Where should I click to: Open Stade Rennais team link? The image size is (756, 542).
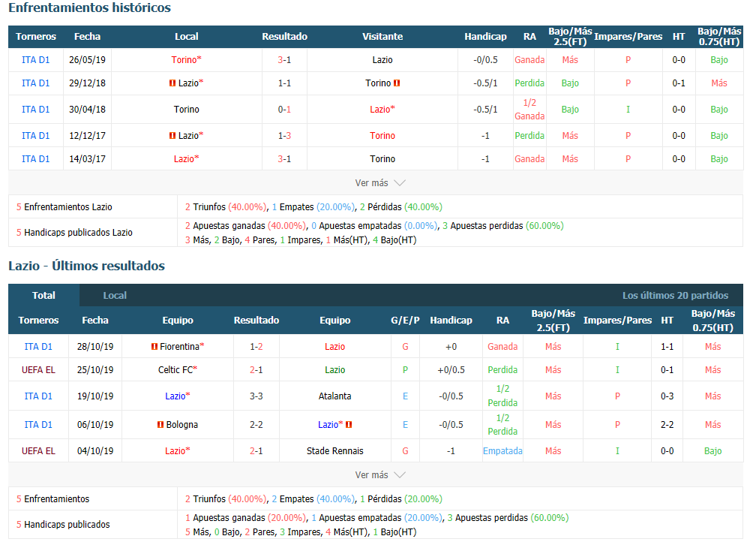(x=335, y=450)
